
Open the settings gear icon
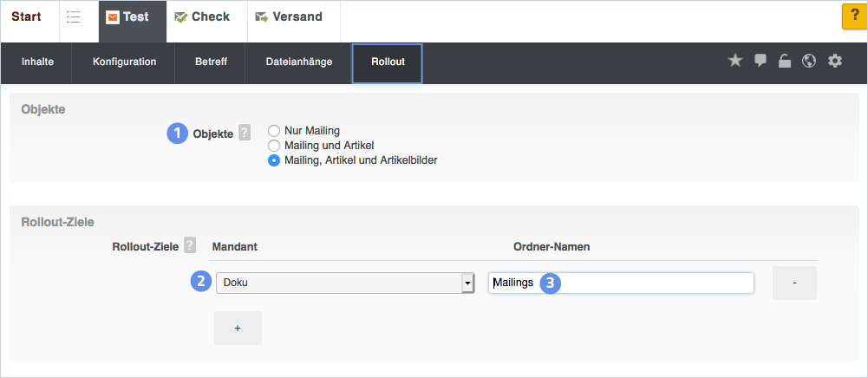point(835,61)
